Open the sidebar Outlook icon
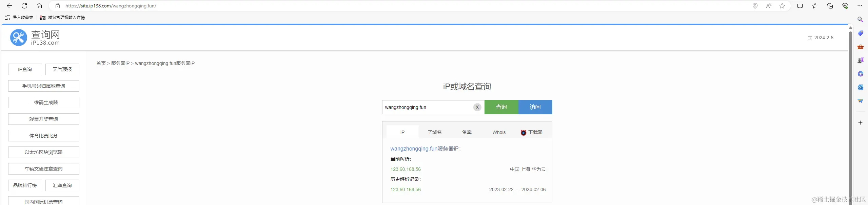The width and height of the screenshot is (868, 205). 860,87
